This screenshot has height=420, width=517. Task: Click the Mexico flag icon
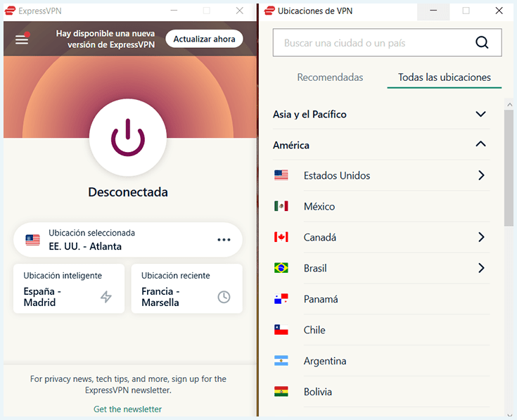point(281,206)
